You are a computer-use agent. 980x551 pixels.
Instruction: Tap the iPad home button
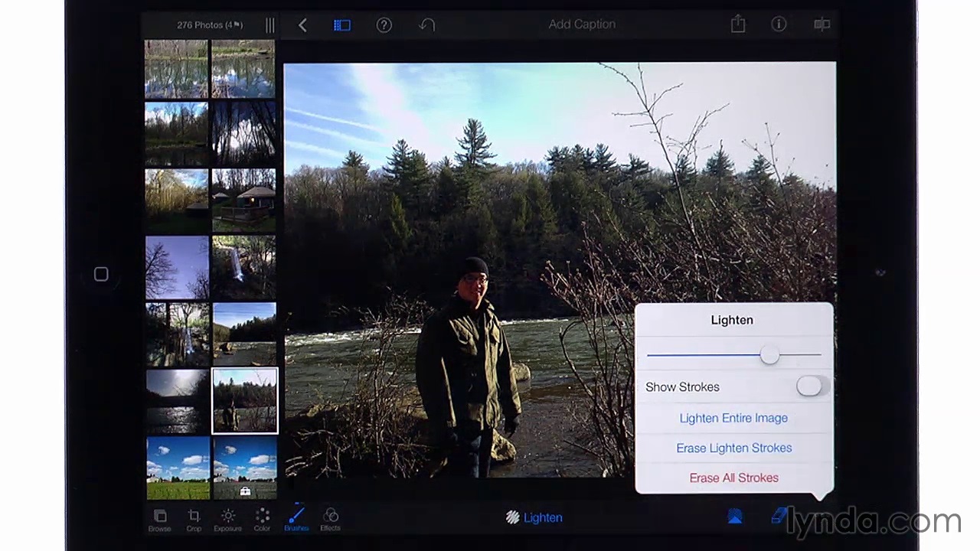point(101,274)
